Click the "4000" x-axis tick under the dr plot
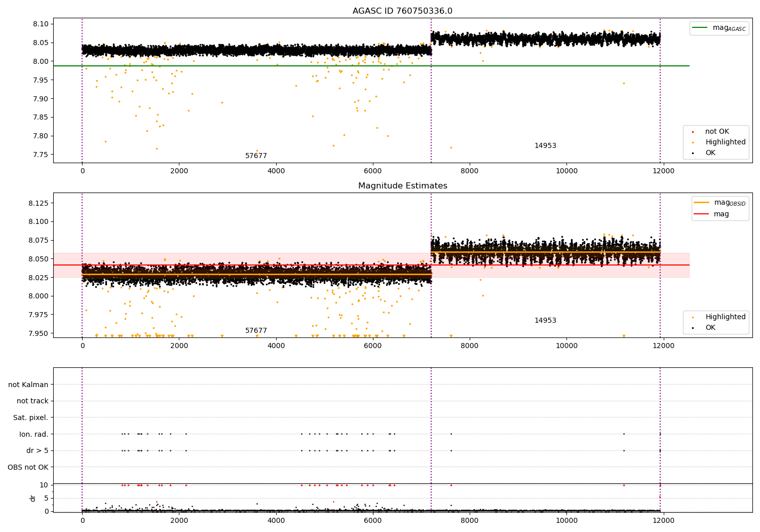Viewport: 760px width, 532px height. tap(276, 521)
